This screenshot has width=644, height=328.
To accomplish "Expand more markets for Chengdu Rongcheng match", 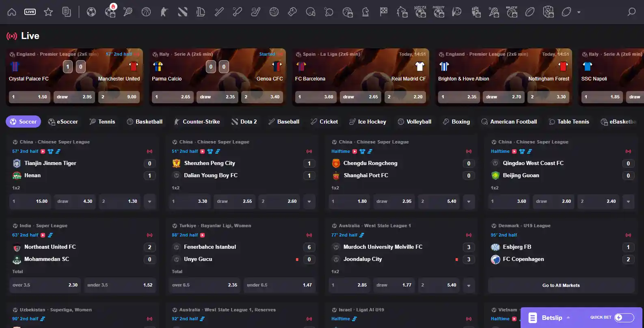I will [x=469, y=201].
